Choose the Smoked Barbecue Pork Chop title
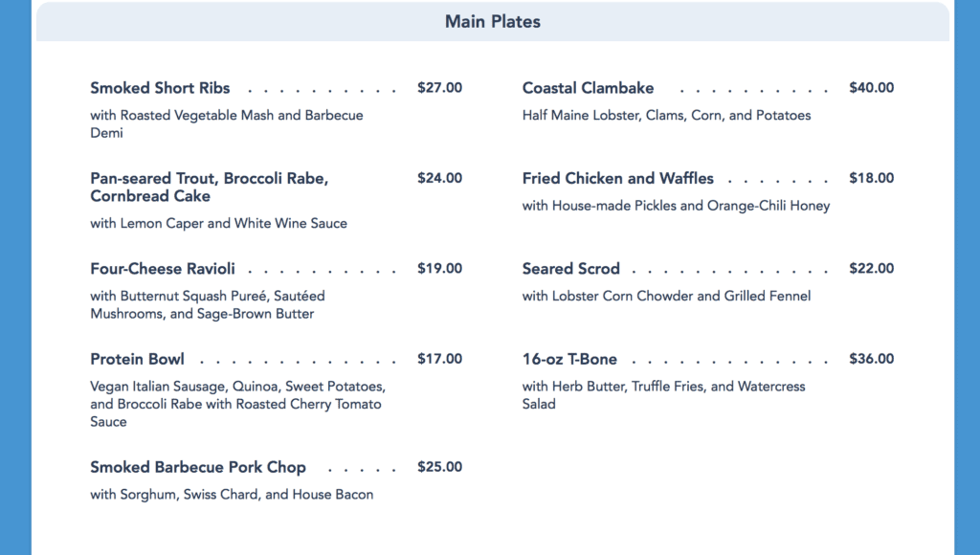The image size is (980, 555). (198, 468)
